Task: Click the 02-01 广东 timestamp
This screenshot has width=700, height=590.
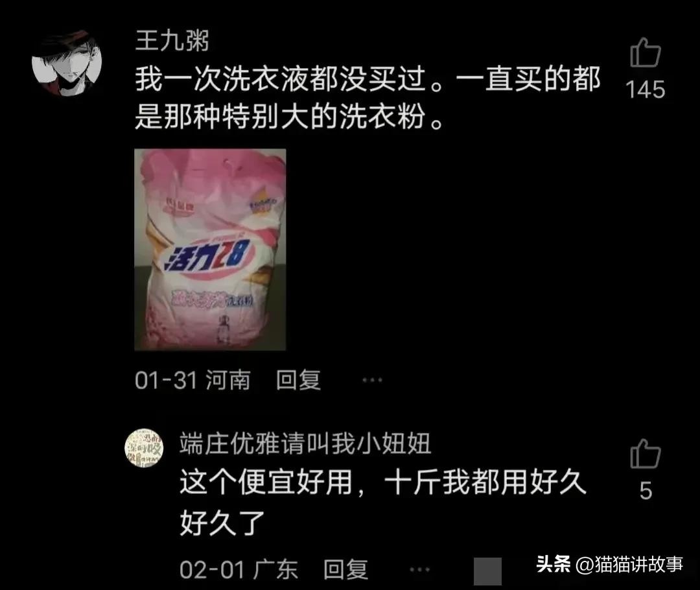Action: (x=239, y=569)
